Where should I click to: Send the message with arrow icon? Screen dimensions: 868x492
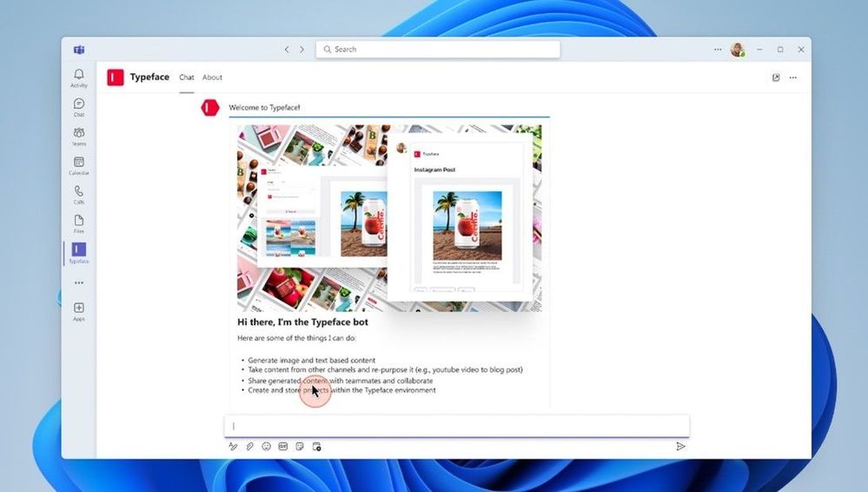681,447
